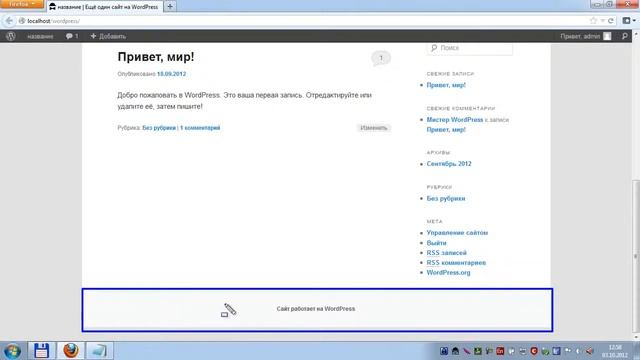Open Без рубрики in the Рубрики widget
The height and width of the screenshot is (360, 640).
pos(446,198)
